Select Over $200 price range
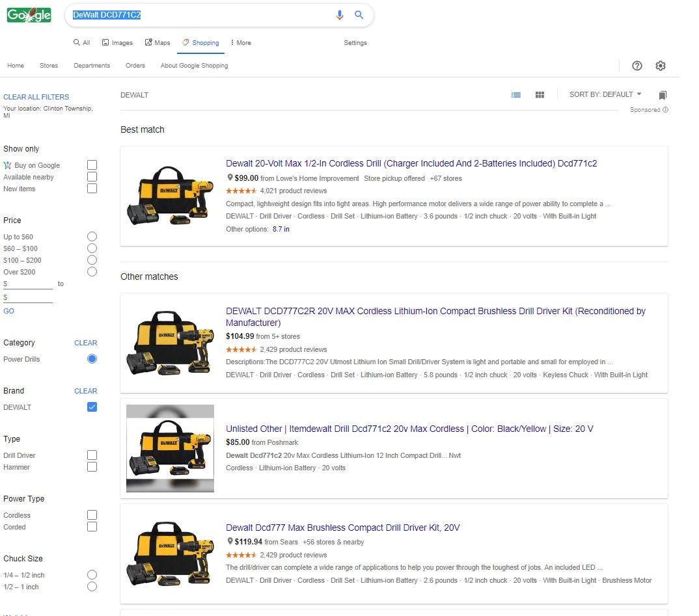 point(92,272)
